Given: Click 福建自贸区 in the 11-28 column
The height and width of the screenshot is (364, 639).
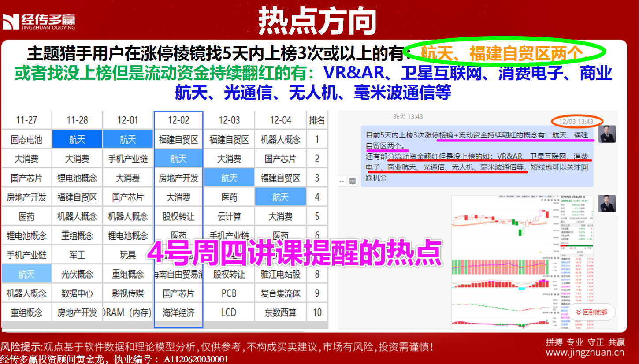Looking at the screenshot, I should (x=77, y=197).
